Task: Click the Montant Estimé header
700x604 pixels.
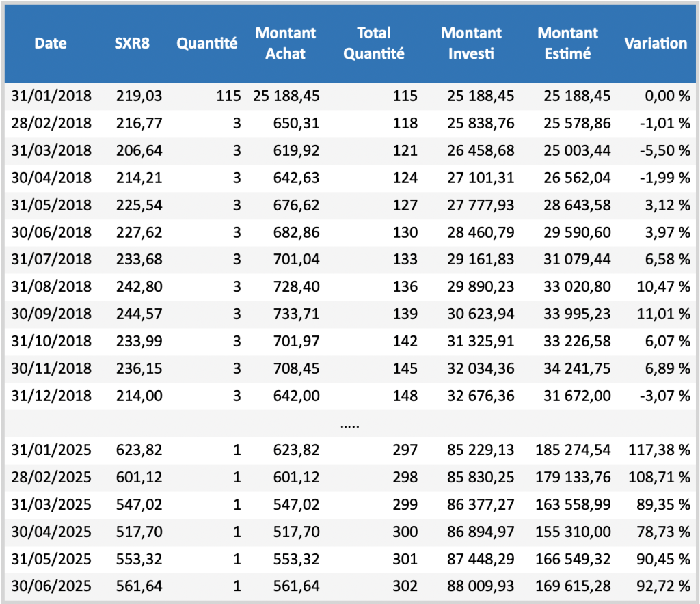Action: [567, 43]
